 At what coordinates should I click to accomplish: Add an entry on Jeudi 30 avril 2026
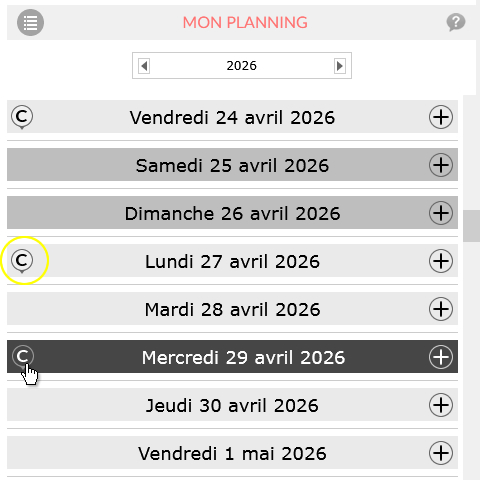click(x=441, y=405)
